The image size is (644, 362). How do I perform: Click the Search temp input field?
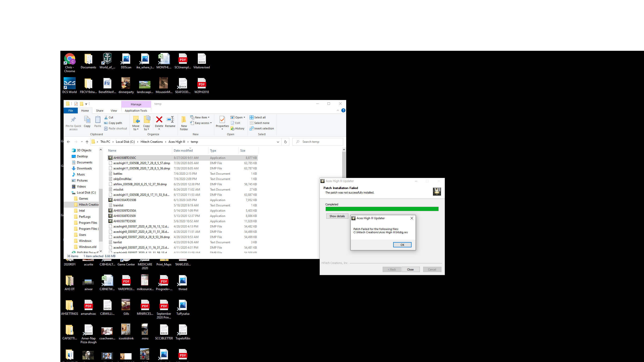point(318,142)
